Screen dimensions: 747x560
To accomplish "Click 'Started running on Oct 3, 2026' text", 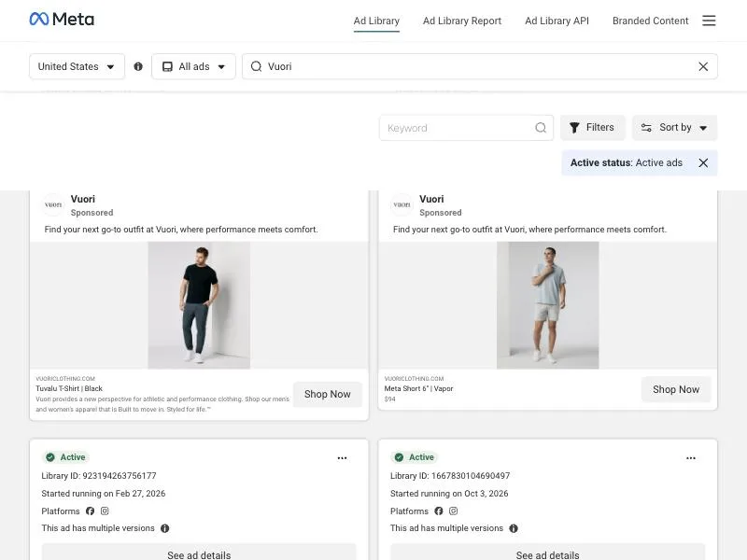I will [449, 494].
